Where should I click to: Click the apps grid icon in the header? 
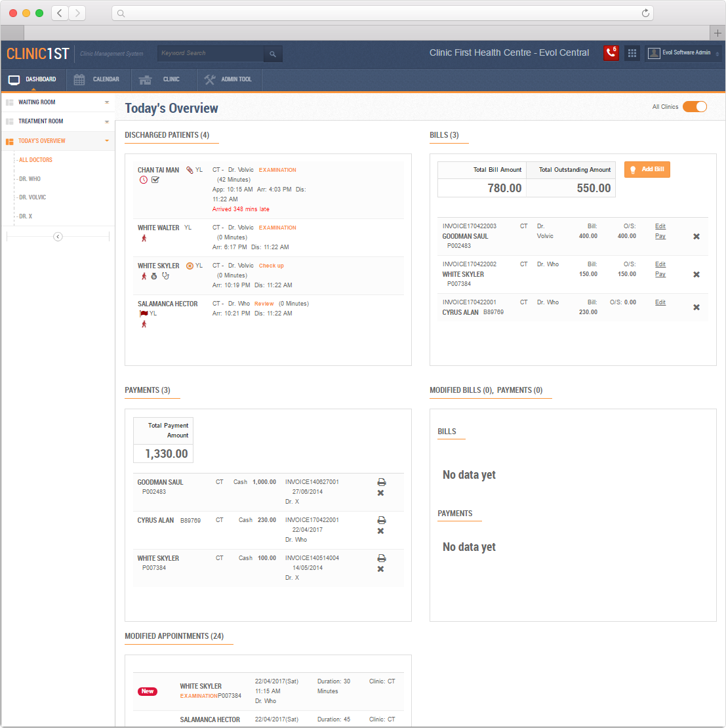(x=632, y=52)
